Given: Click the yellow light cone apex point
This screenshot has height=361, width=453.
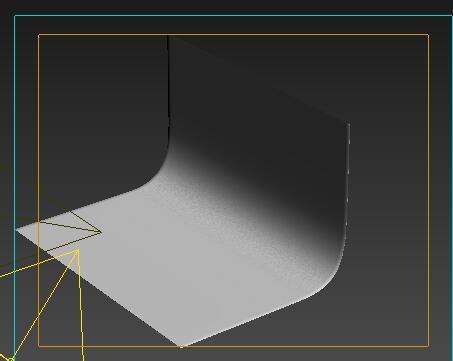Looking at the screenshot, I should click(78, 250).
